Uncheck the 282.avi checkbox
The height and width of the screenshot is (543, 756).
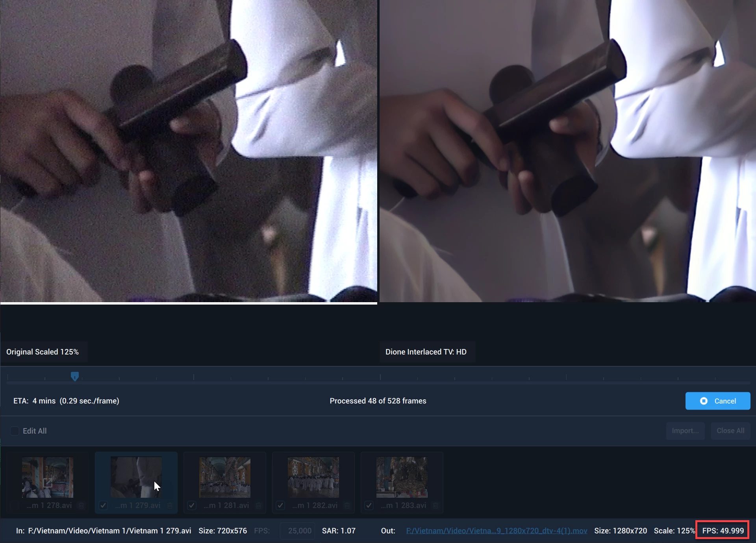[x=280, y=506]
